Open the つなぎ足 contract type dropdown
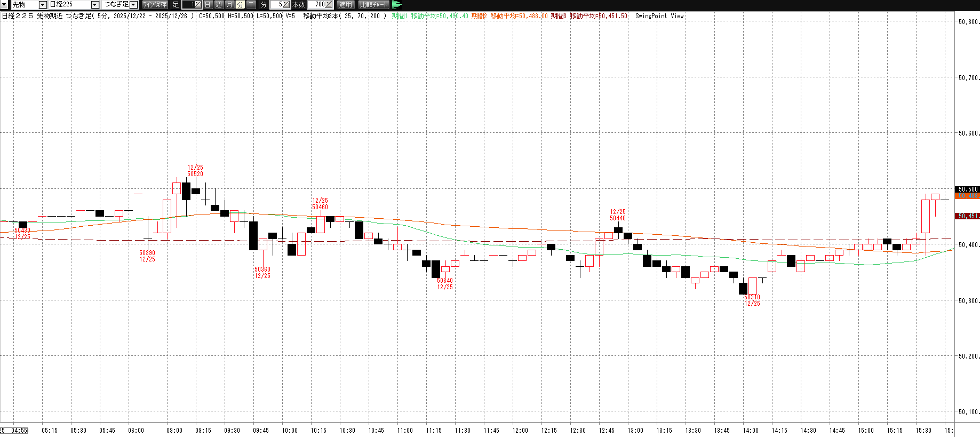 point(133,5)
